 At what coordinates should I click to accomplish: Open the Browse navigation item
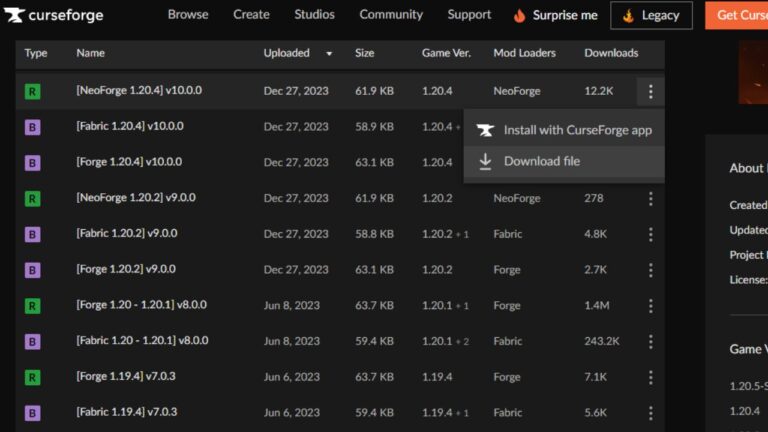[x=188, y=15]
